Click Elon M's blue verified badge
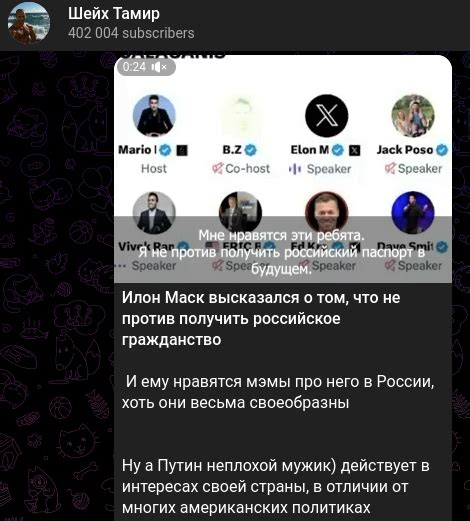Viewport: 470px width, 521px height. [338, 150]
